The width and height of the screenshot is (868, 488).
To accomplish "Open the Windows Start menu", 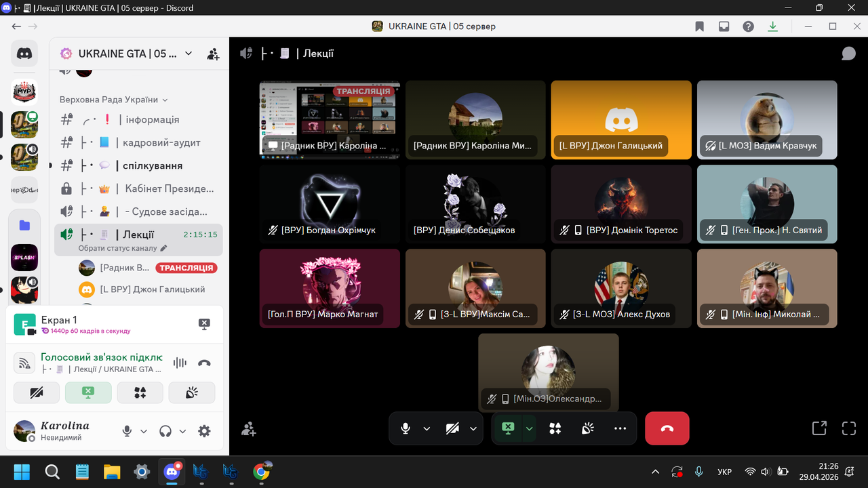I will (x=22, y=471).
